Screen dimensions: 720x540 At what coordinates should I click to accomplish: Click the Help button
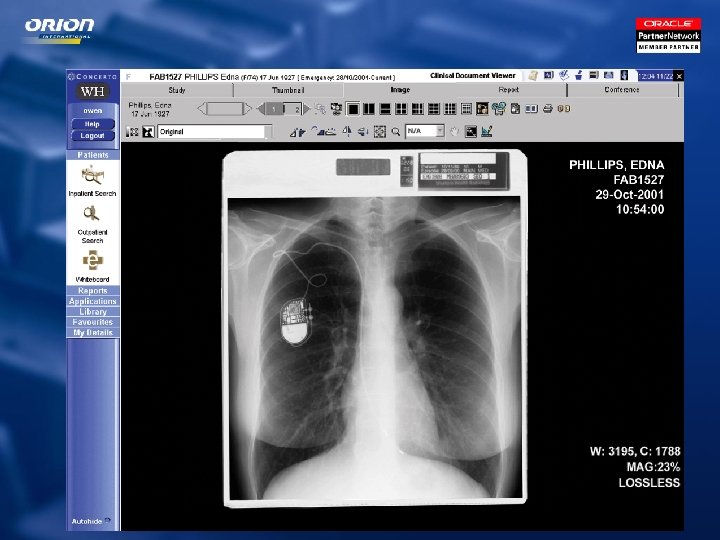pyautogui.click(x=92, y=124)
